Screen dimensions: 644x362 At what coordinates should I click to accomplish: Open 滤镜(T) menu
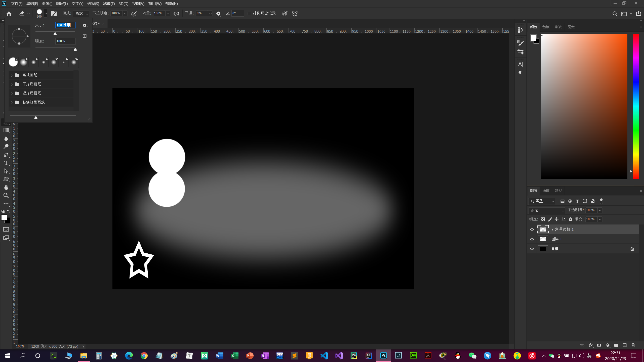coord(109,4)
